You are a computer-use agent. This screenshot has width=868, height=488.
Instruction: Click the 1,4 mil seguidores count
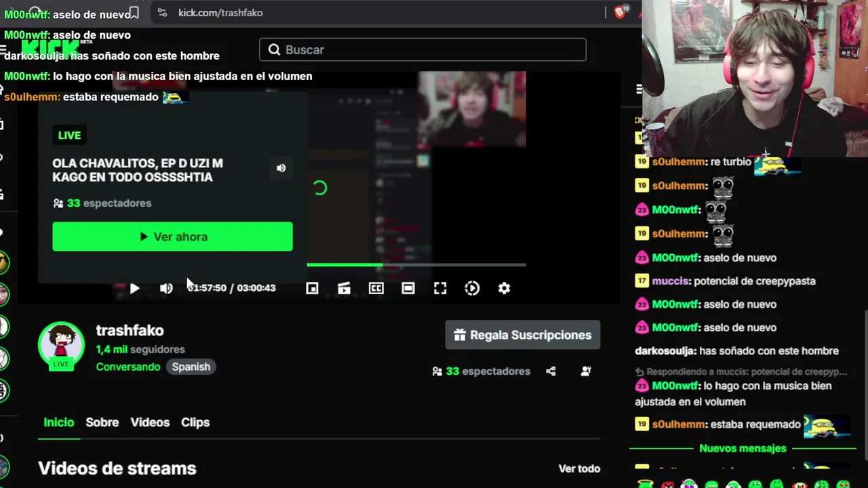pos(140,349)
